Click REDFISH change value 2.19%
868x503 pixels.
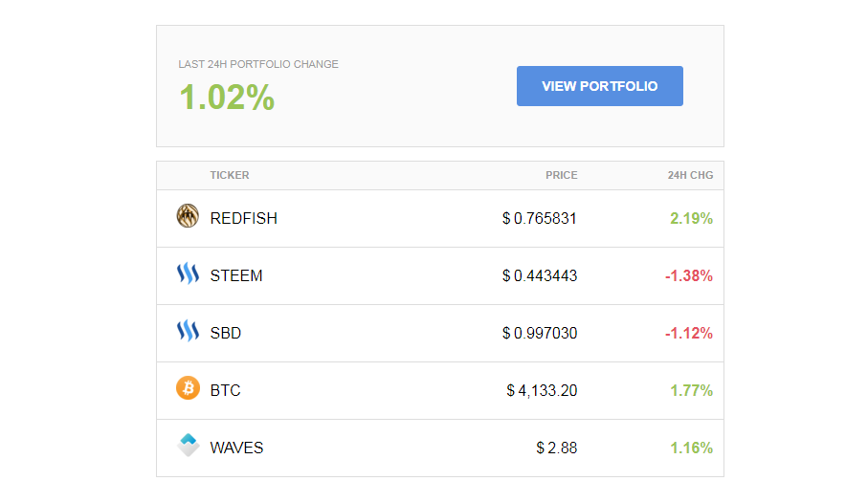tap(691, 218)
